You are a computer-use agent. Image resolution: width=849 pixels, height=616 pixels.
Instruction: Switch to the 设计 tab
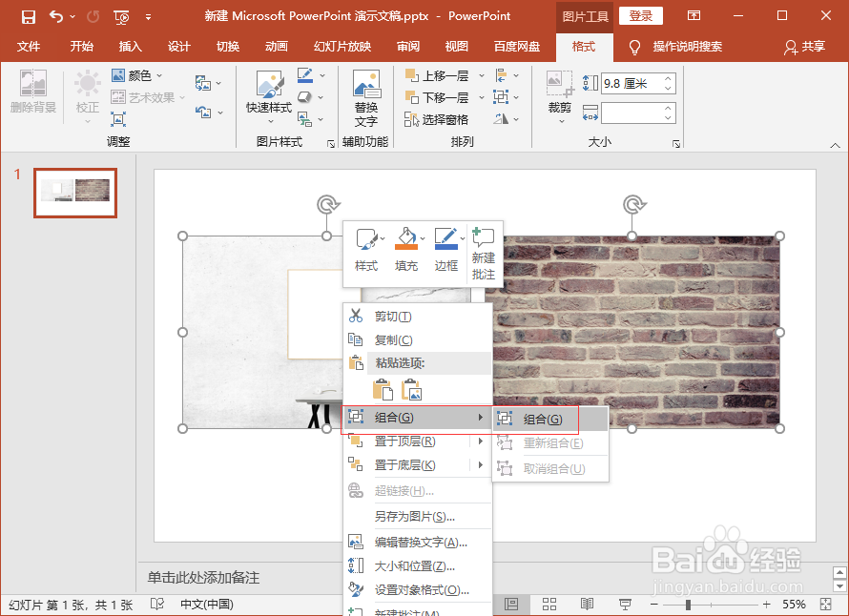coord(178,47)
